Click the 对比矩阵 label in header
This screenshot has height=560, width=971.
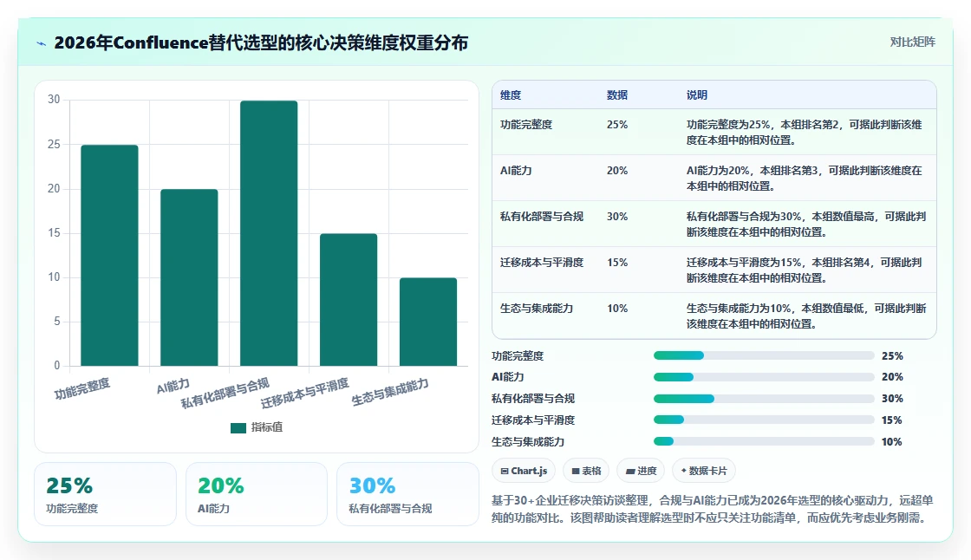point(912,42)
